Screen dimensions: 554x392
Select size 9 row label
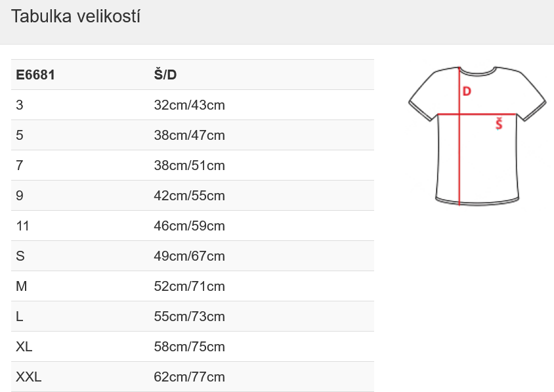(x=20, y=196)
